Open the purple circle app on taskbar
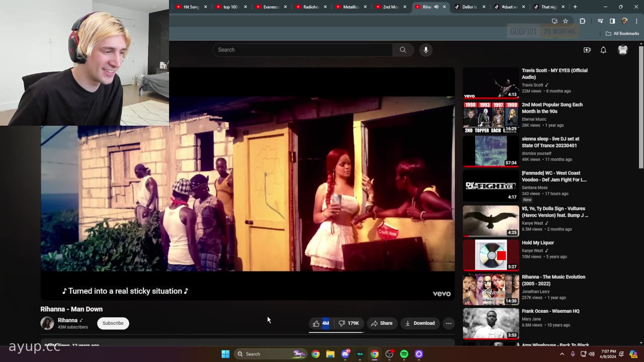The height and width of the screenshot is (362, 644). point(419,354)
